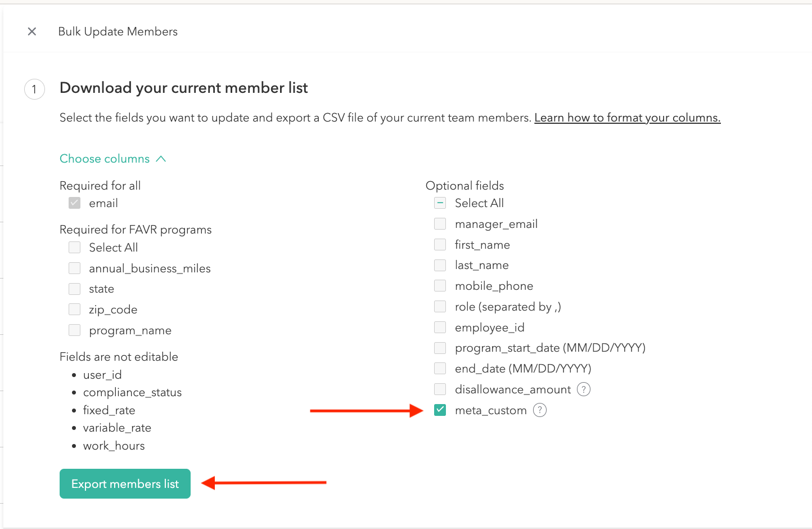The image size is (812, 529).
Task: Click the Export members list button
Action: 125,484
